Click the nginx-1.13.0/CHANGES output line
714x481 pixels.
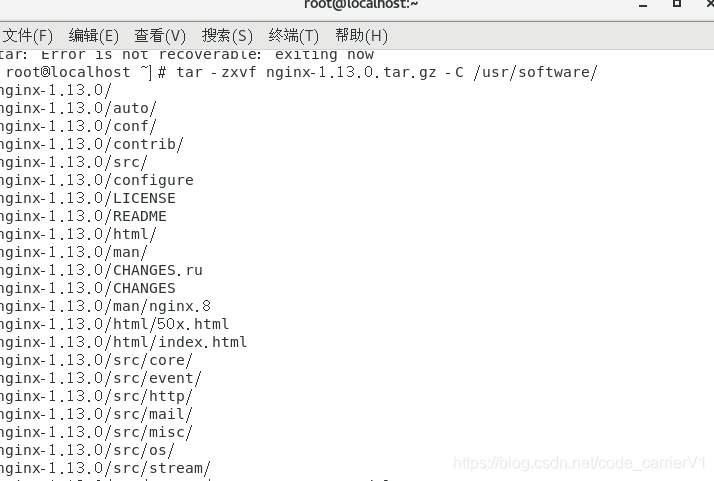point(87,288)
